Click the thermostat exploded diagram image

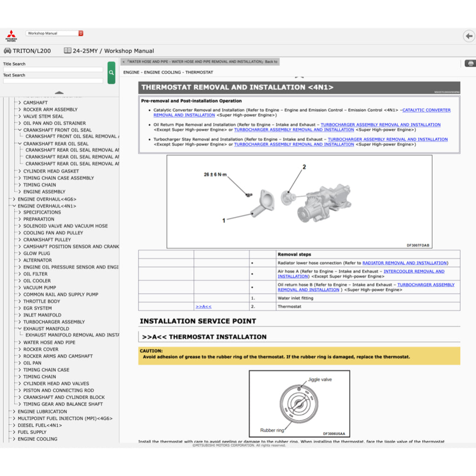coord(299,202)
